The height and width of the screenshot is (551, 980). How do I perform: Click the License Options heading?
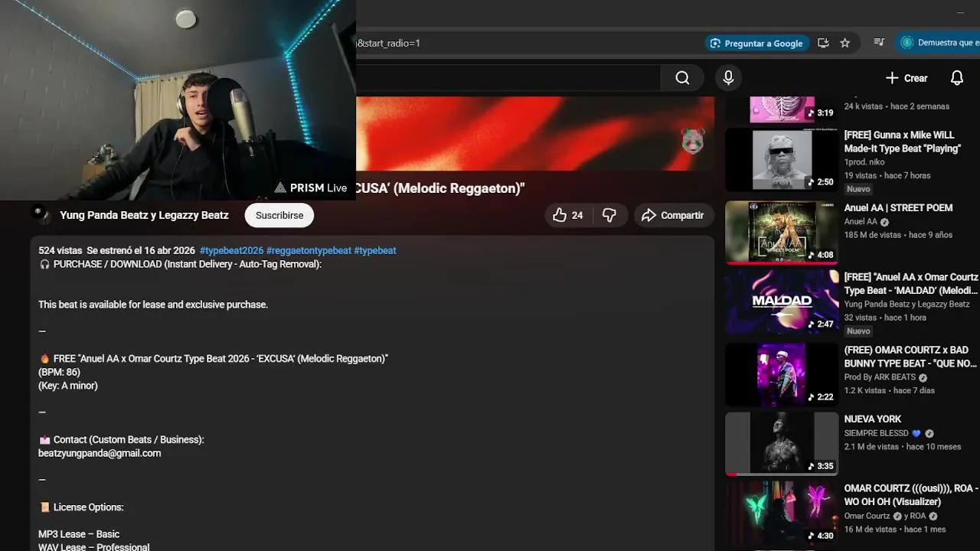pyautogui.click(x=81, y=507)
